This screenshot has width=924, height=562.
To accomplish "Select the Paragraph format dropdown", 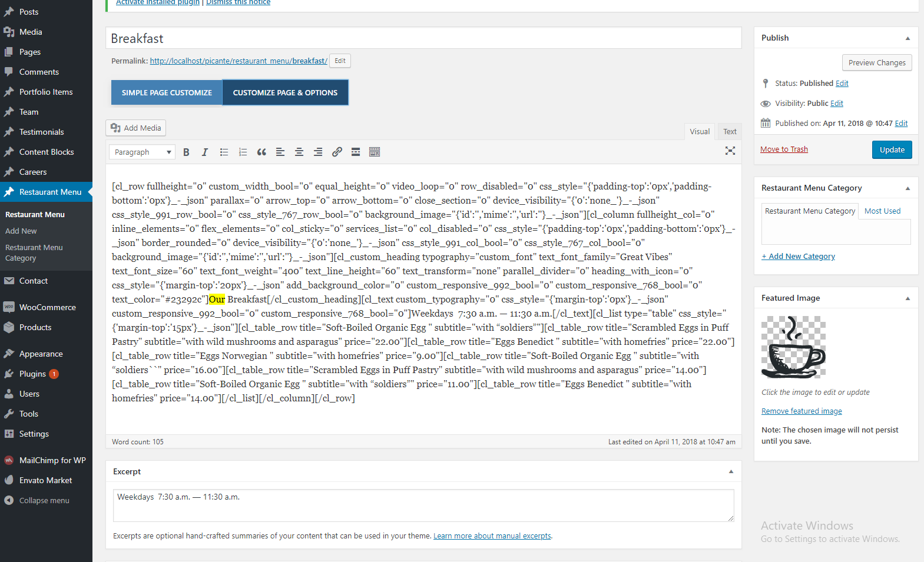I will click(x=142, y=152).
